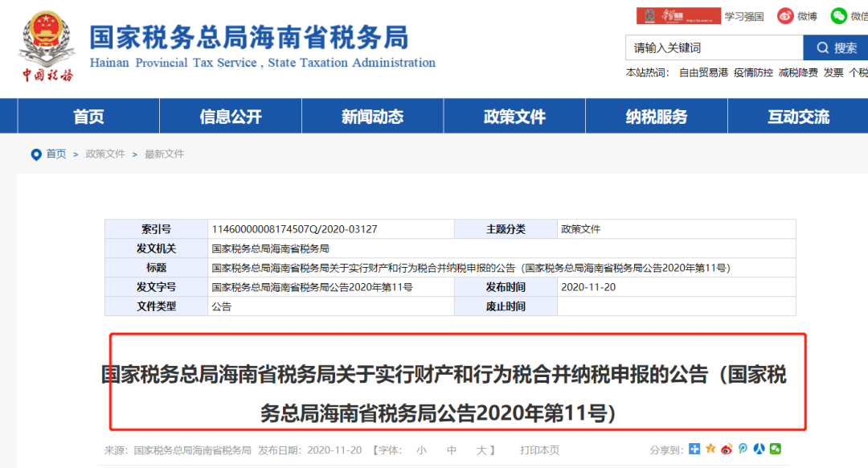Viewport: 868px width, 468px height.
Task: Click the location pin icon beside breadcrumb 首页
Action: [35, 154]
